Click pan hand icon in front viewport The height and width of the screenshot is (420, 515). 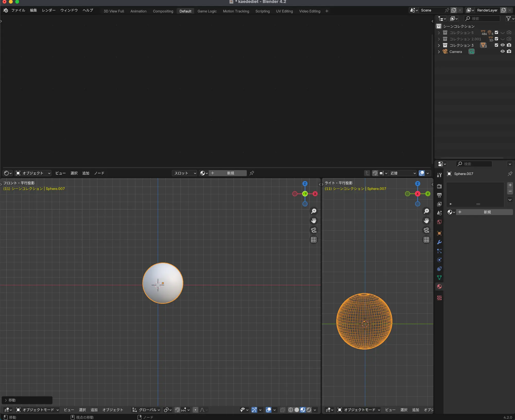click(314, 221)
